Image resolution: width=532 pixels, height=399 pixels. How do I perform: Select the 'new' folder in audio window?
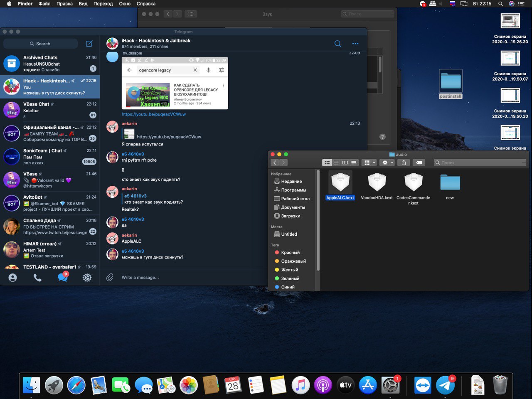pos(450,186)
